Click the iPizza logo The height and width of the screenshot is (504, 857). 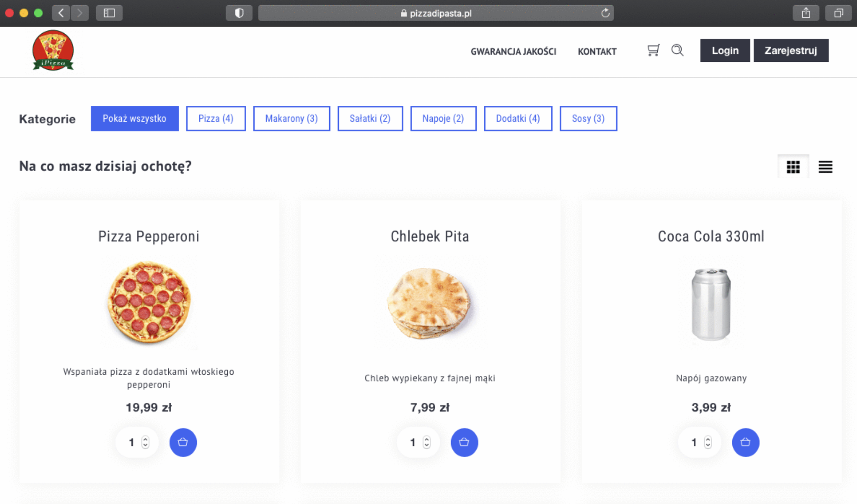pyautogui.click(x=53, y=51)
